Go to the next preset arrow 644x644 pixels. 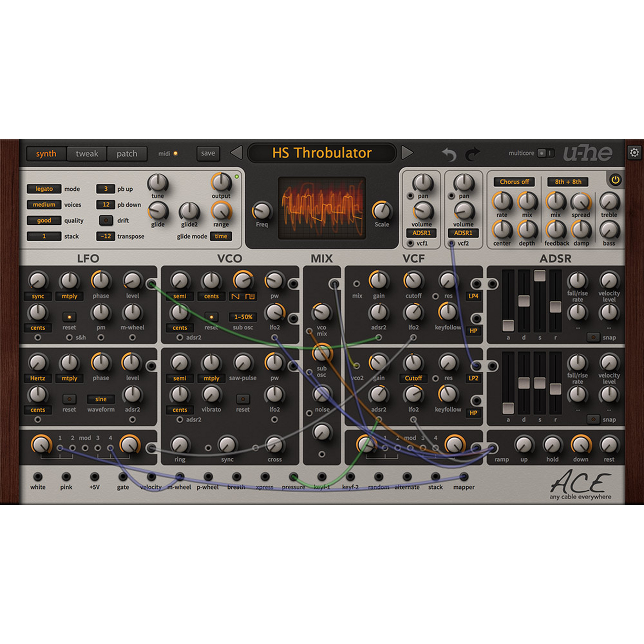pos(407,153)
